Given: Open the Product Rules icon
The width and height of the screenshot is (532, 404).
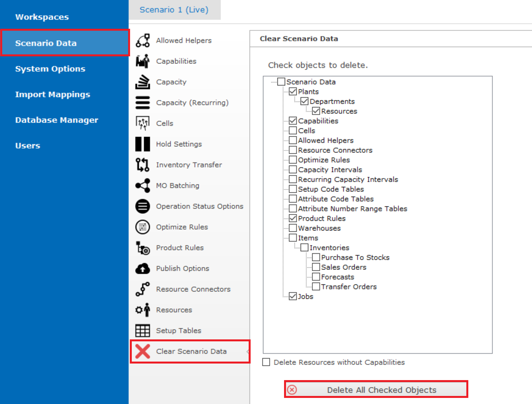Looking at the screenshot, I should (143, 248).
